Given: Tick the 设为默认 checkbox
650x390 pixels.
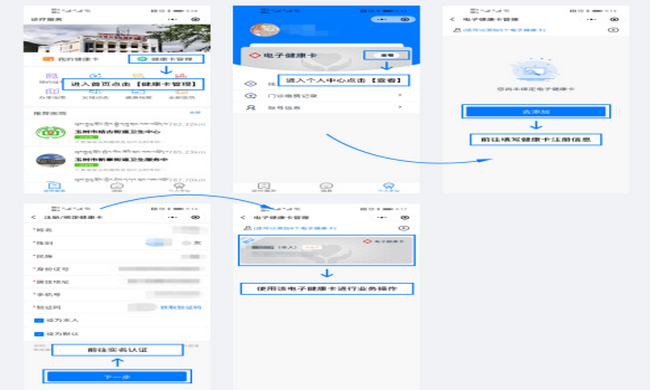Looking at the screenshot, I should [x=39, y=334].
